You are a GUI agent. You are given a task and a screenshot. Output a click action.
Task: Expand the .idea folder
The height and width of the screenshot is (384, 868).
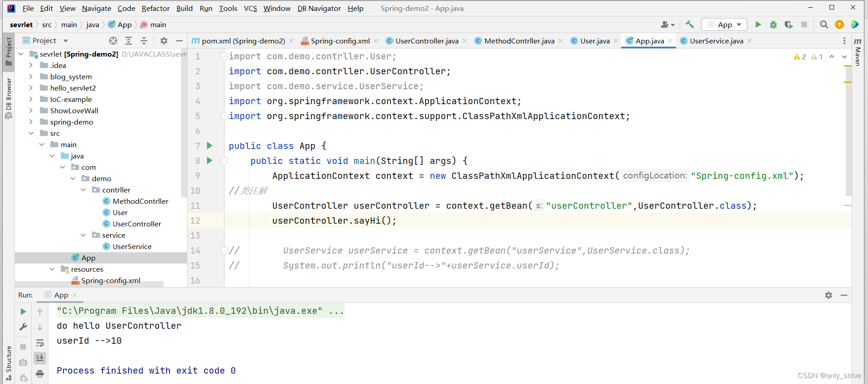31,65
